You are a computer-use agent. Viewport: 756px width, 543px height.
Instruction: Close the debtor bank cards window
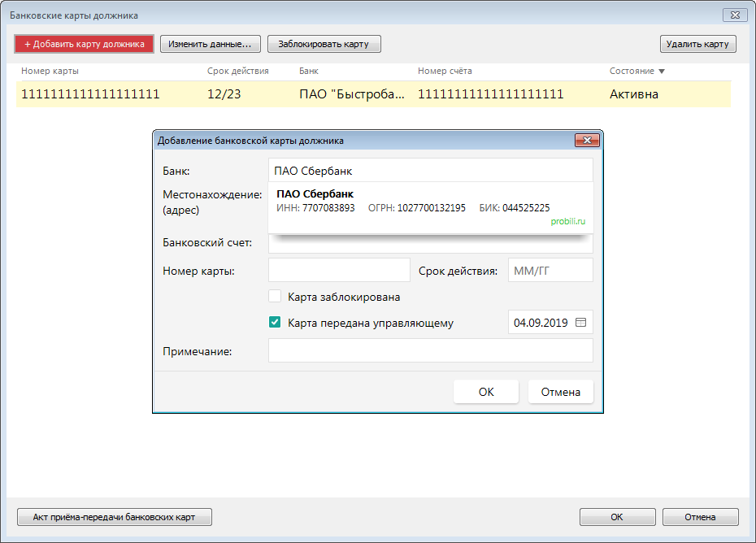coord(734,15)
